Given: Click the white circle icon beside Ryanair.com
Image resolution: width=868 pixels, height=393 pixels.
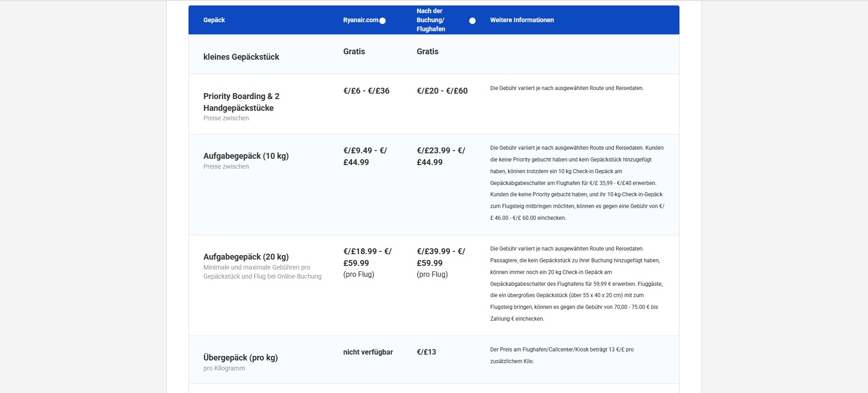Looking at the screenshot, I should 382,21.
